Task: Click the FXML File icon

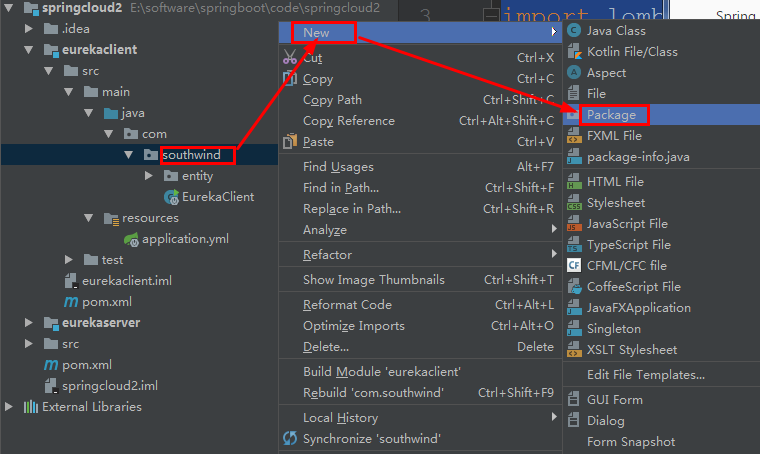Action: click(574, 135)
